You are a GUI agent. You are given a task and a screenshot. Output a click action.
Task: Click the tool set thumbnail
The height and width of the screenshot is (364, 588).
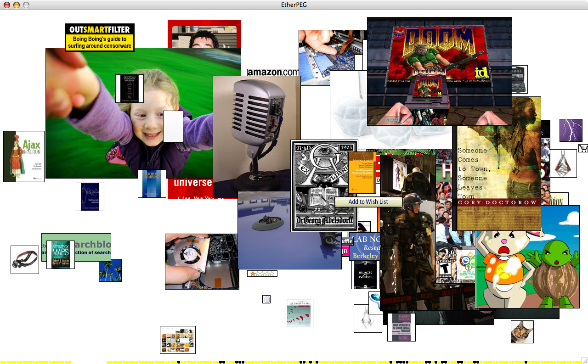(x=520, y=79)
